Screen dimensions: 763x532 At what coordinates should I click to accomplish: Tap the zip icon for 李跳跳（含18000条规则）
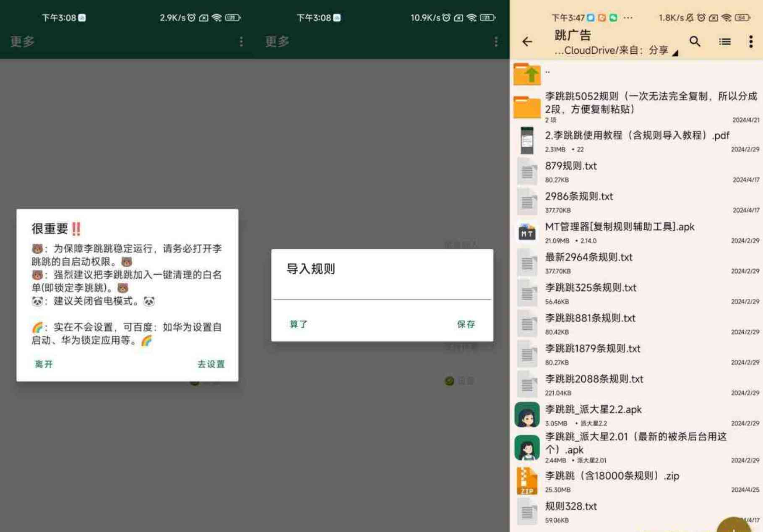[527, 481]
